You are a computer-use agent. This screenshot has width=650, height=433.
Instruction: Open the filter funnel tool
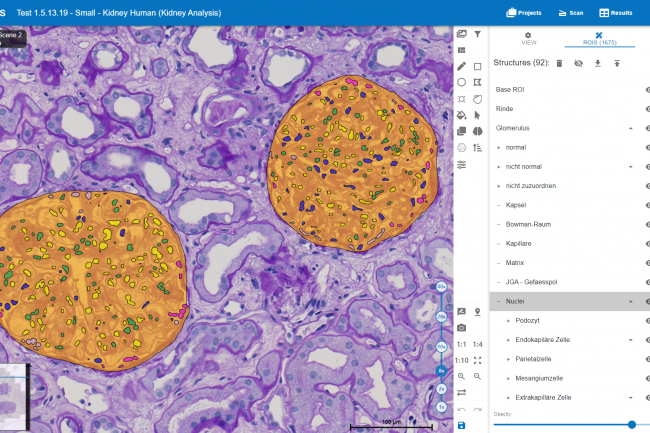tap(477, 34)
